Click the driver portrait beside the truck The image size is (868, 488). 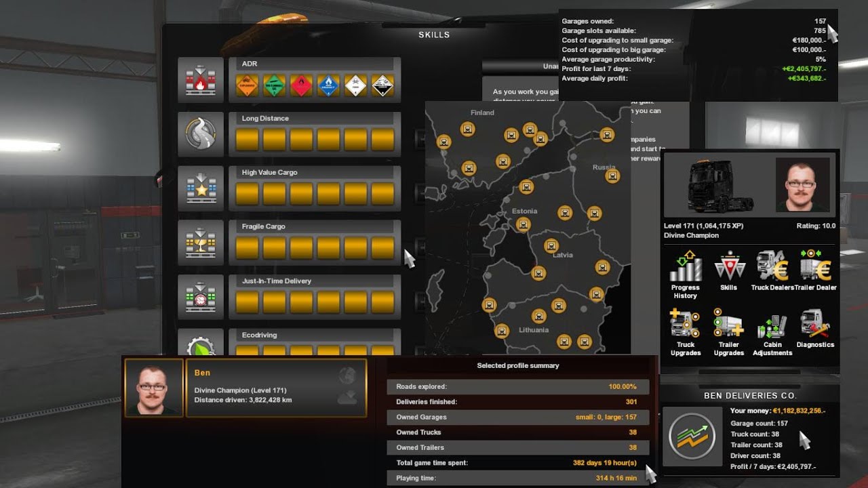pyautogui.click(x=802, y=184)
